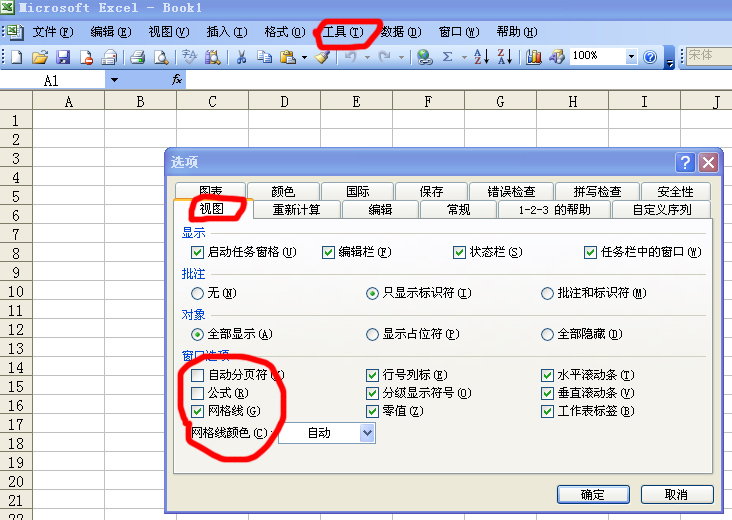Open the 文件 menu
Viewport: 732px width, 520px height.
click(53, 32)
